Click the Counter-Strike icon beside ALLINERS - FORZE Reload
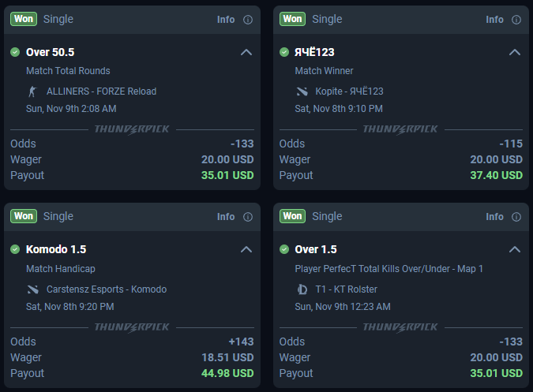The height and width of the screenshot is (392, 533). click(x=33, y=91)
